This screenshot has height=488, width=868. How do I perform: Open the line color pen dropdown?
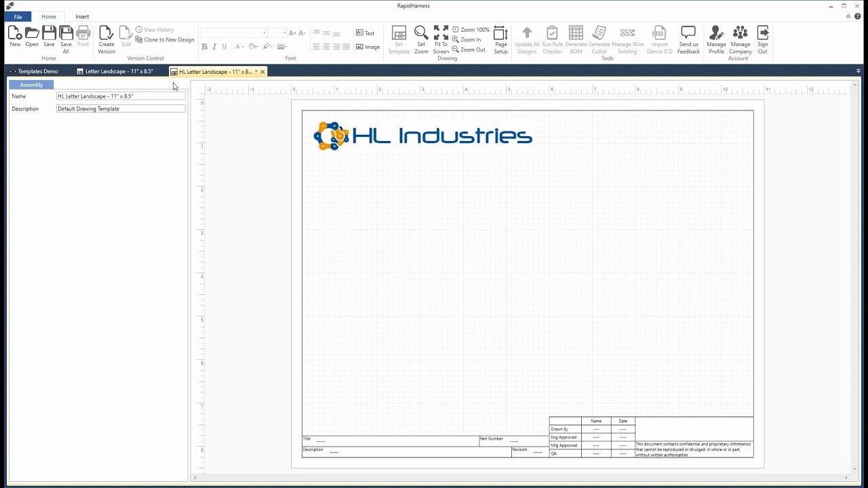coord(268,47)
